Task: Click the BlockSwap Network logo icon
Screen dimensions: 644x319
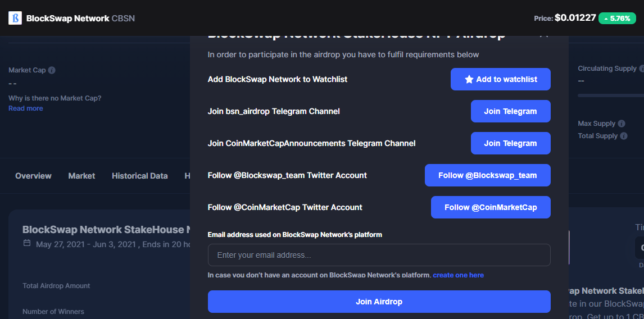Action: [15, 18]
